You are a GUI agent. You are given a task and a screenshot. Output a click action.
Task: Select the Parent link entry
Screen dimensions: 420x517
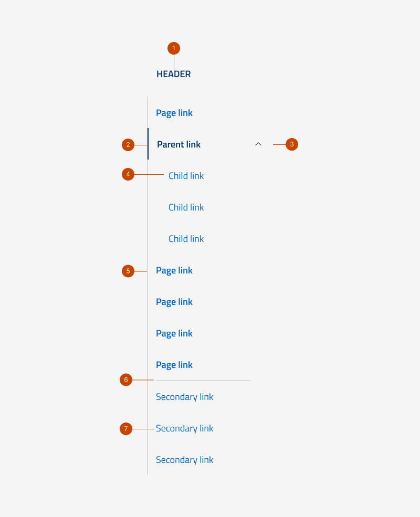[178, 144]
